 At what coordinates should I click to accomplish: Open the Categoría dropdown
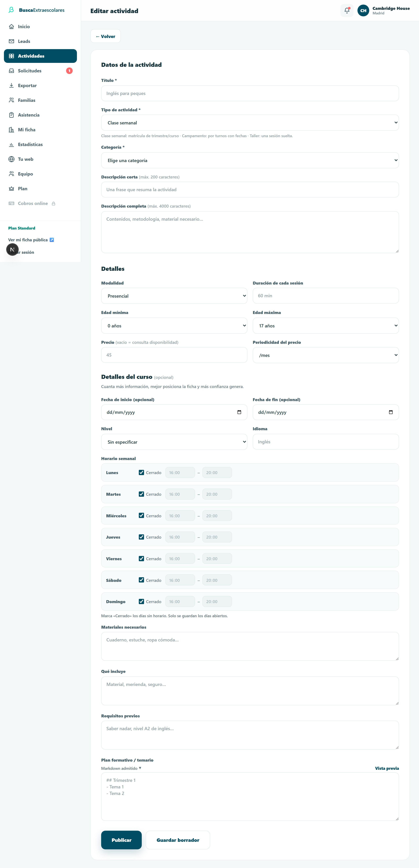pyautogui.click(x=250, y=160)
